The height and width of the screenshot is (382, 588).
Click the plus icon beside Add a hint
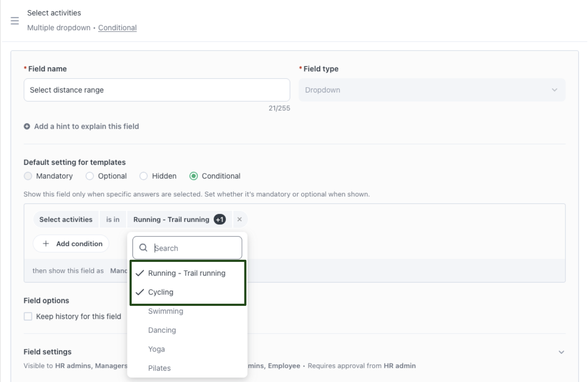27,127
